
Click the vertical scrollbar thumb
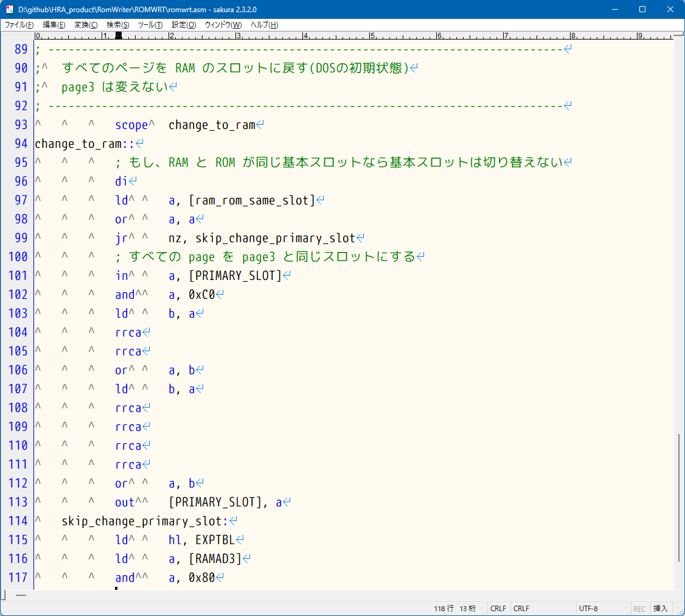(679, 498)
